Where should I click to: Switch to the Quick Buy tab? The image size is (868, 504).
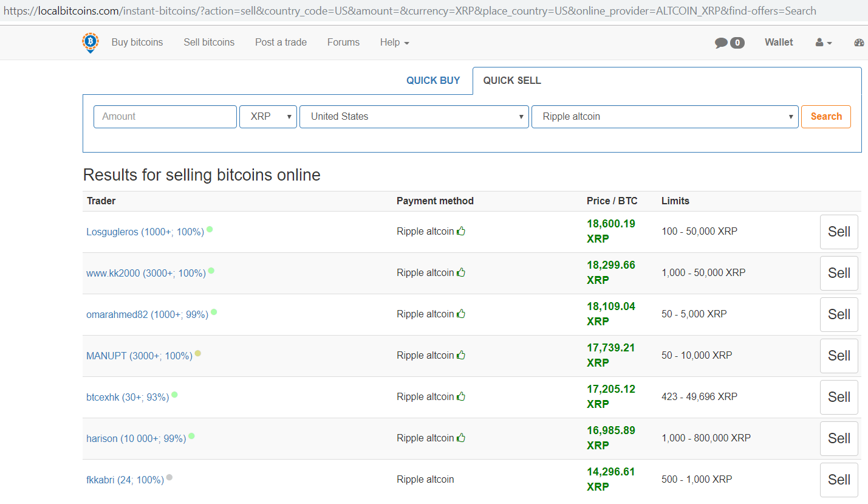pyautogui.click(x=433, y=80)
